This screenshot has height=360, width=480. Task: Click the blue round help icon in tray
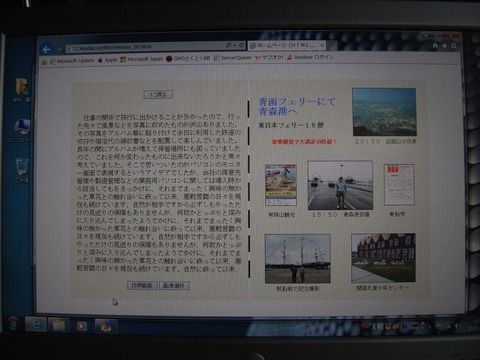coord(405,327)
